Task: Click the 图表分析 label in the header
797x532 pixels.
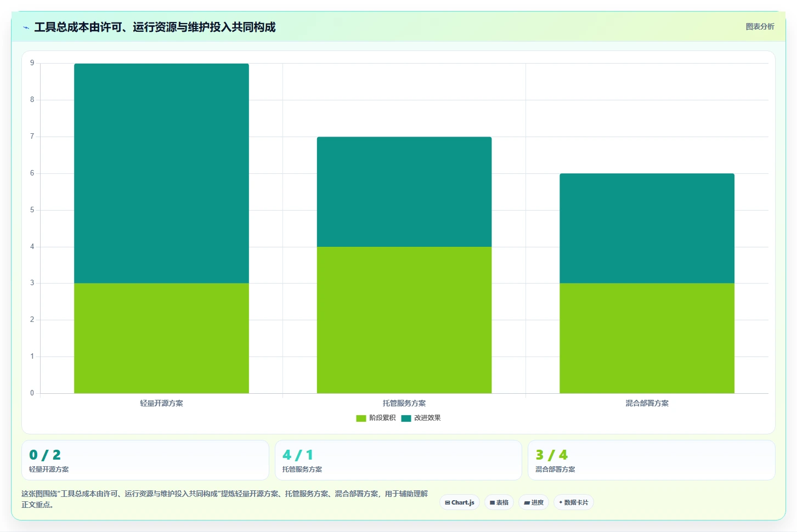Action: pos(760,26)
